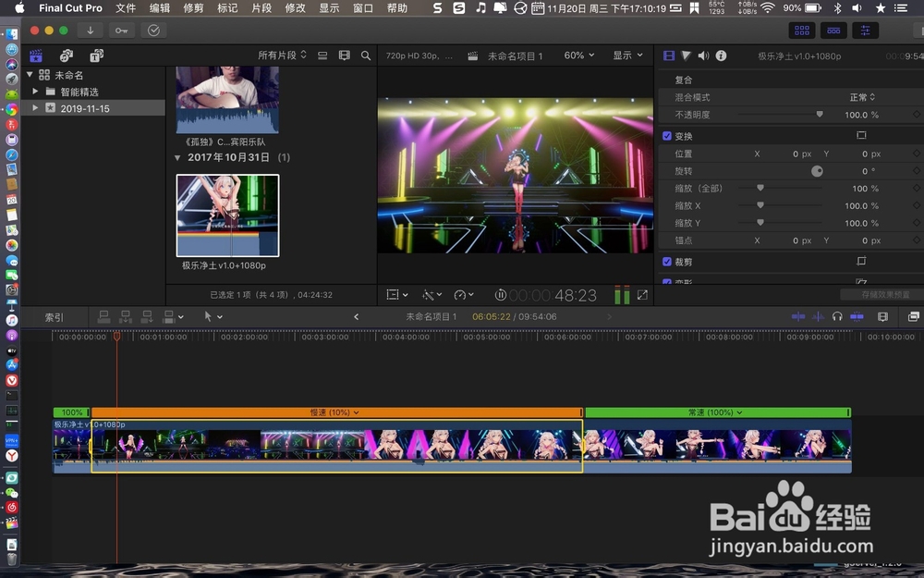Image resolution: width=924 pixels, height=578 pixels.
Task: Append the selected clip to storyline
Action: [147, 316]
